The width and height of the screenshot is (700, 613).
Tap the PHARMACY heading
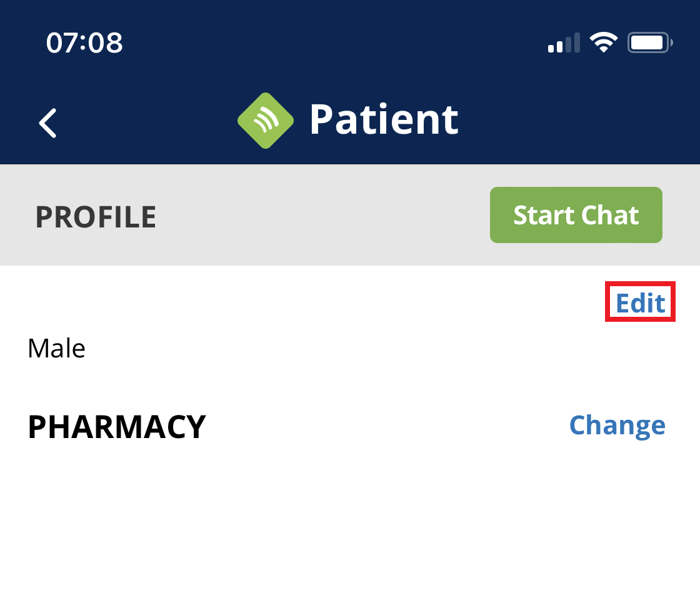point(117,427)
